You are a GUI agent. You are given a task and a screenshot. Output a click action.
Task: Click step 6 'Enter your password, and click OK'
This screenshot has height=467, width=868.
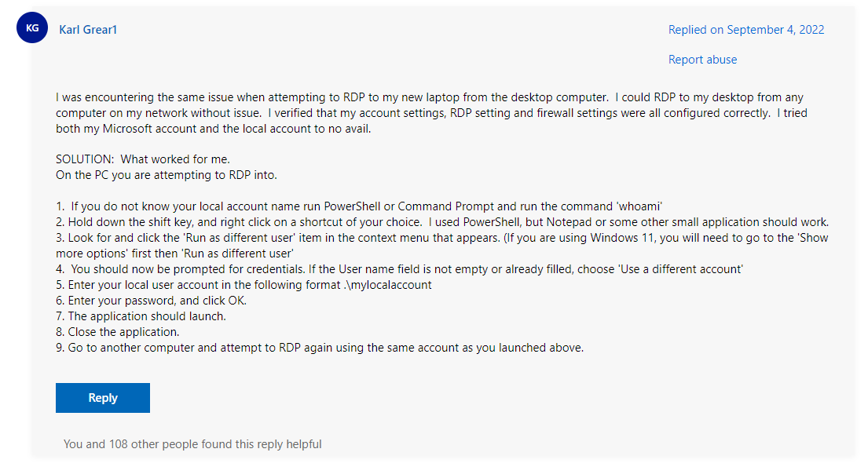[x=151, y=301]
